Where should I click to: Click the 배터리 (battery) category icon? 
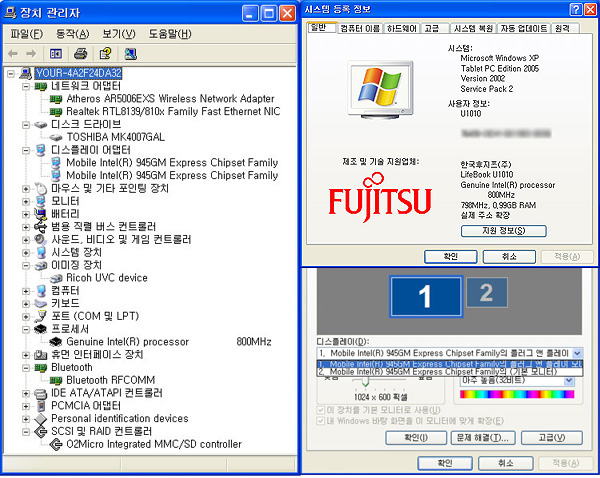[41, 214]
